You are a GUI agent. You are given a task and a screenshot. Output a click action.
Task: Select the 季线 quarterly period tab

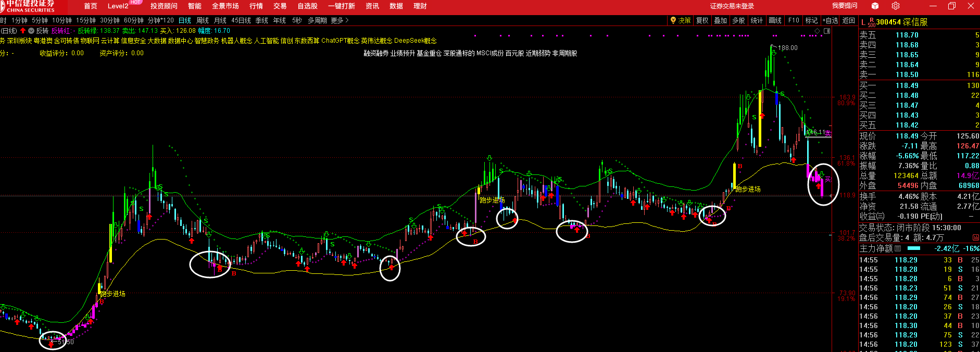[262, 20]
